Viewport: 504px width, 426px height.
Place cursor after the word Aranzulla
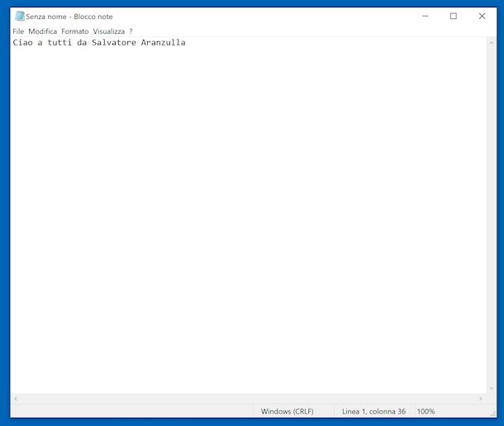pos(186,42)
